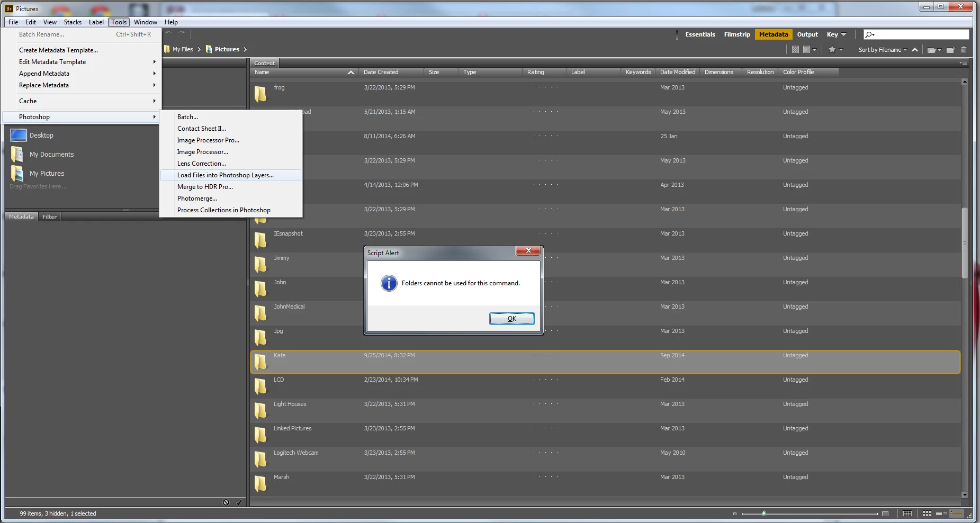Create a new folder with toolbar icon

coord(951,50)
